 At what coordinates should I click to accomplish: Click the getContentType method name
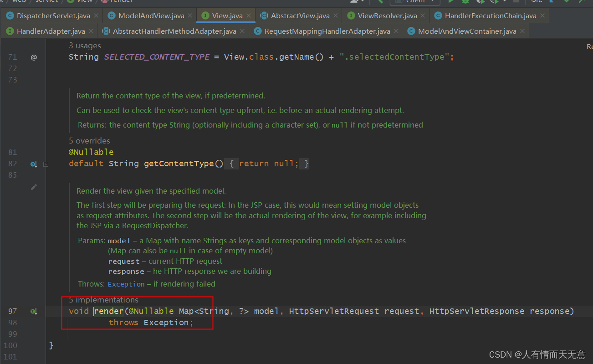[x=179, y=164]
